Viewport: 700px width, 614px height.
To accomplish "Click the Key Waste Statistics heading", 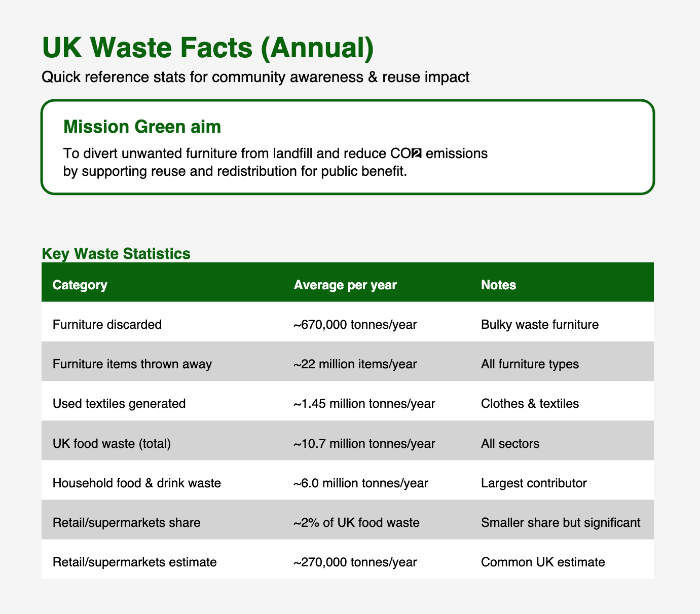I will tap(116, 253).
